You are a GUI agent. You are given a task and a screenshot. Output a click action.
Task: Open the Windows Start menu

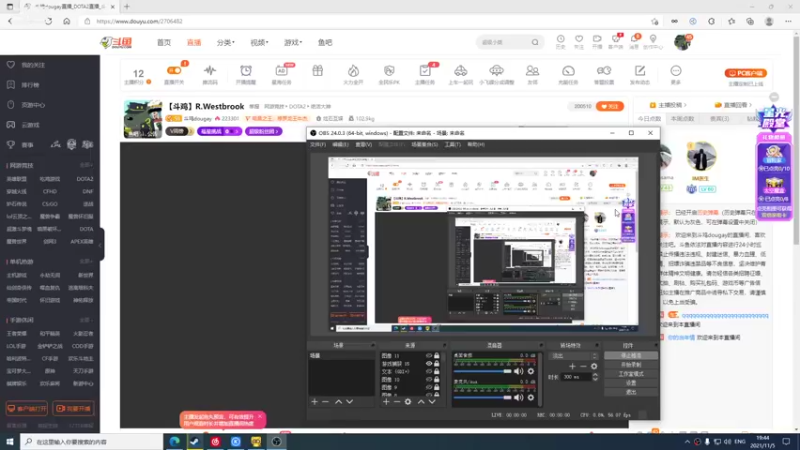10,441
